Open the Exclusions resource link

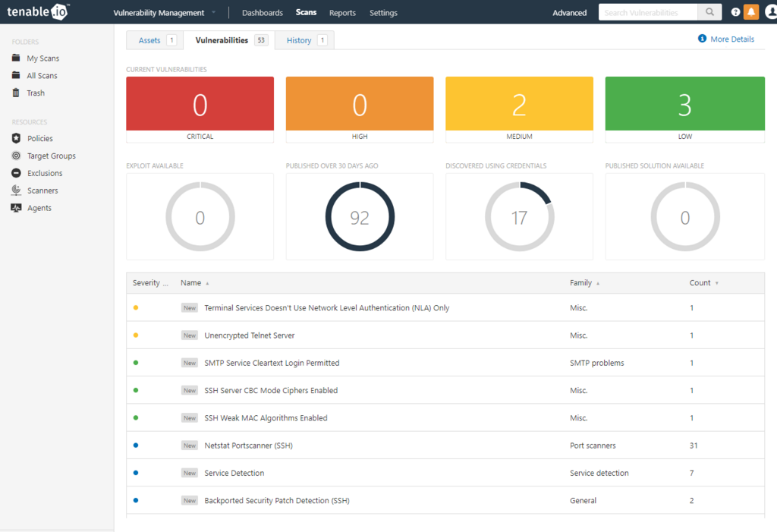[x=45, y=173]
